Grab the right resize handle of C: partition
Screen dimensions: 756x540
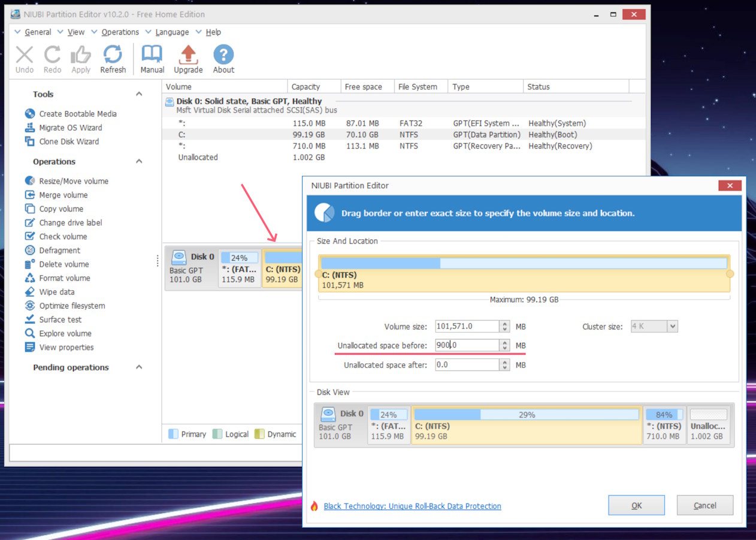tap(729, 274)
